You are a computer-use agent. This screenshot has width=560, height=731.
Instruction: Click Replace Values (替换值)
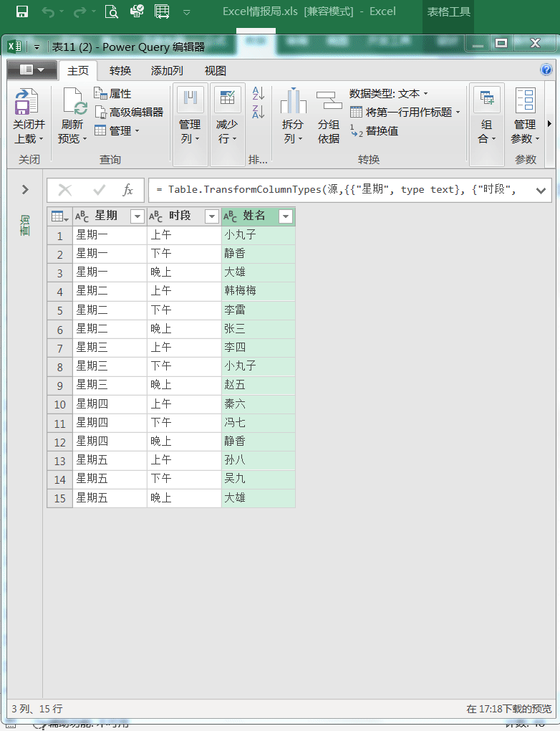point(375,131)
